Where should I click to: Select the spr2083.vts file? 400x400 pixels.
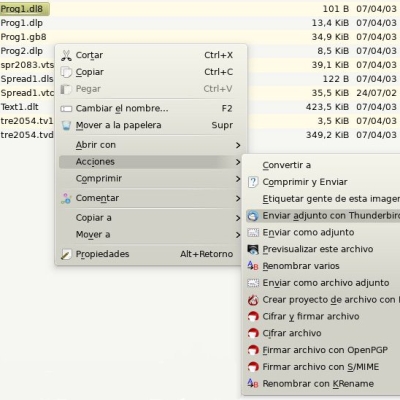coord(27,65)
